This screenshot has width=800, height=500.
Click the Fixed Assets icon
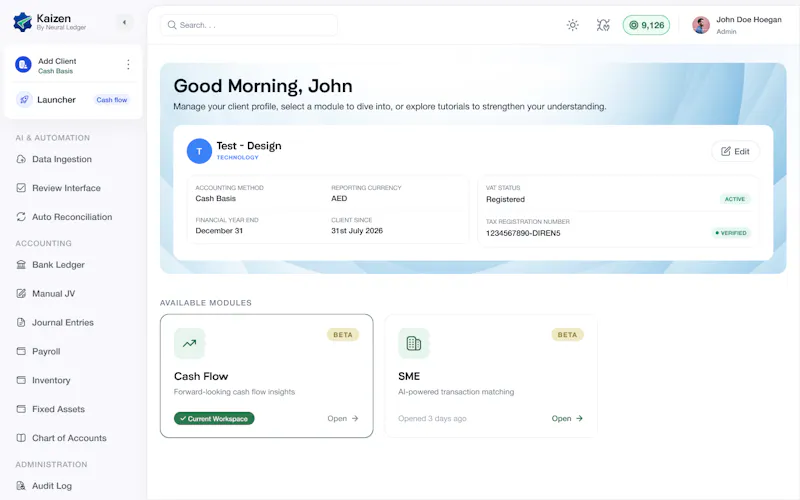[21, 409]
